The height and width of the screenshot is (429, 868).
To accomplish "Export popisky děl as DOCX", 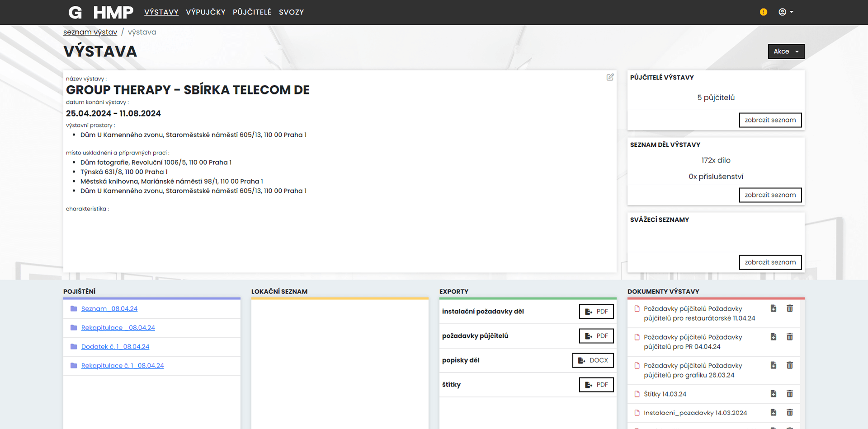I will (x=593, y=360).
